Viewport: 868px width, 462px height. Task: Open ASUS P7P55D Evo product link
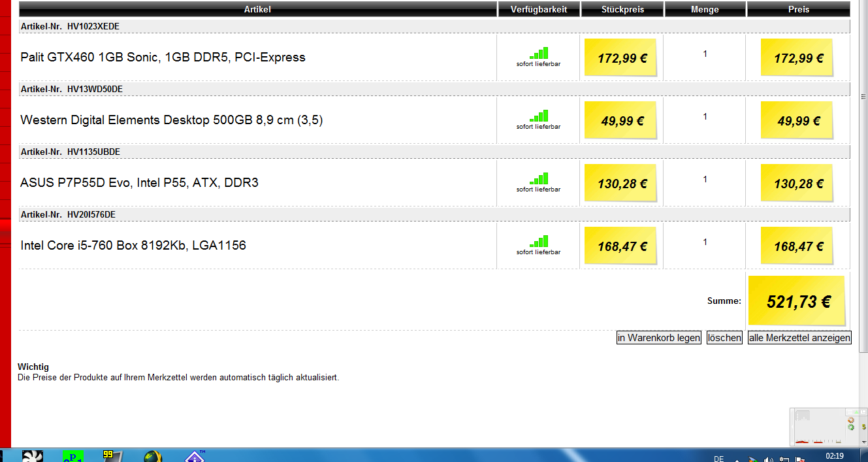139,183
